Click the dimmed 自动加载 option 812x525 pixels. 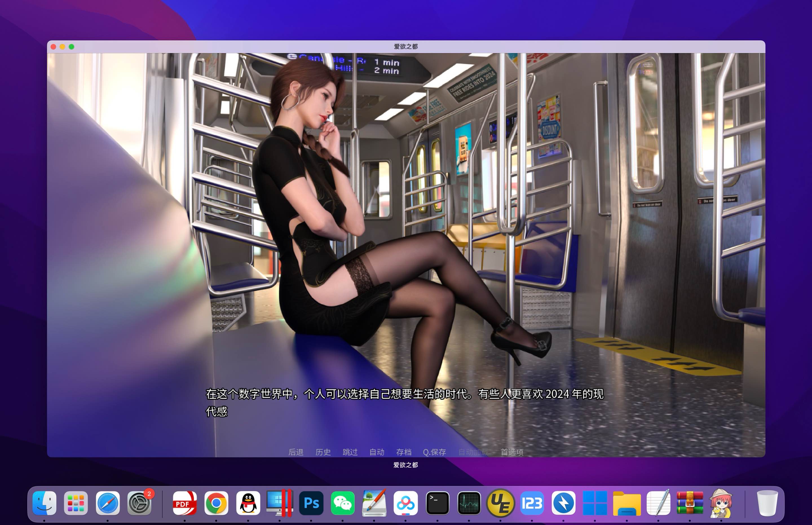pos(473,452)
